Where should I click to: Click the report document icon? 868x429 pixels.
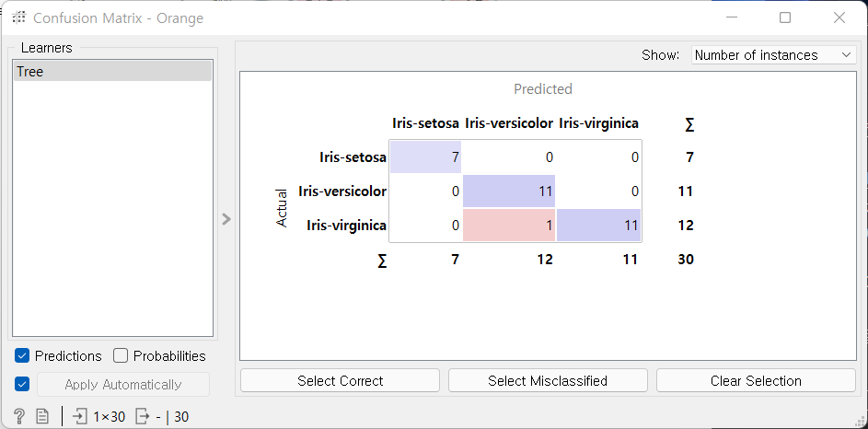pos(42,416)
